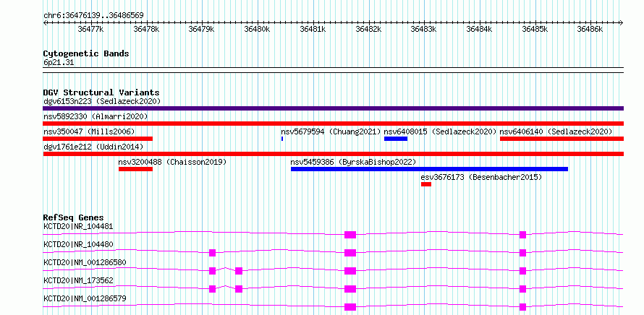Screen dimensions: 644x315
Task: Click the rightmost exon of NR_104481
Action: 522,235
